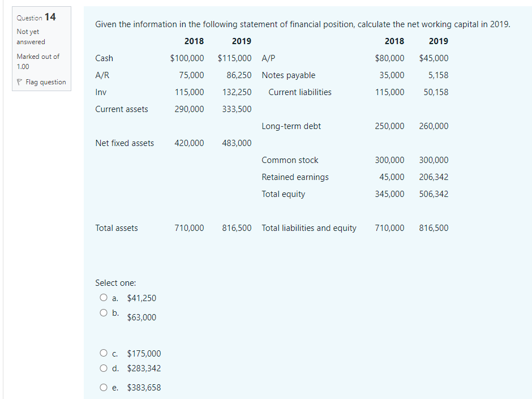The height and width of the screenshot is (399, 532).
Task: Click the Marked out of 1.00 text
Action: pyautogui.click(x=38, y=62)
